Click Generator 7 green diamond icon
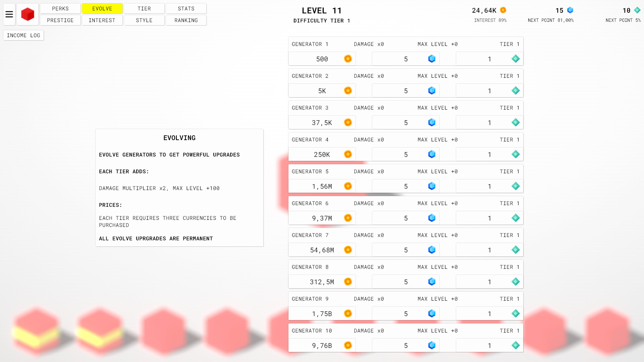Screen dimensions: 644x362 (x=516, y=250)
